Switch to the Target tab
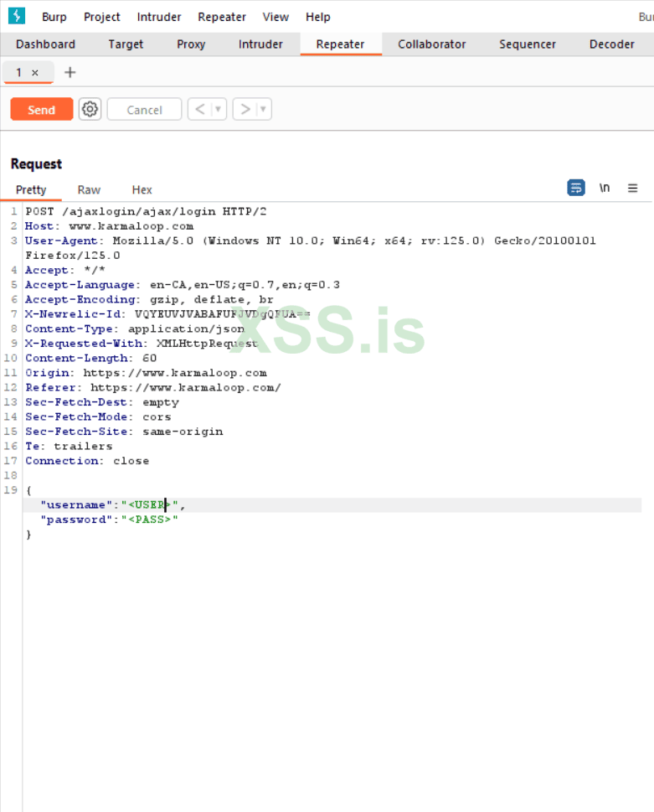The image size is (654, 812). [x=126, y=44]
